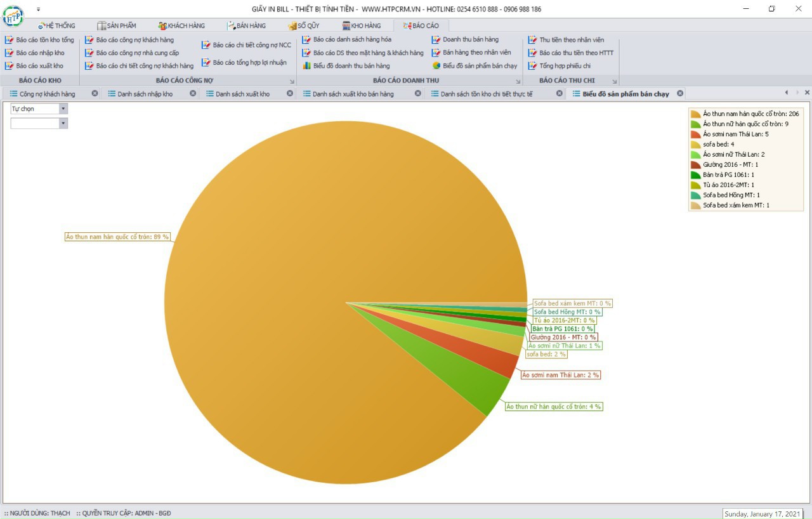Click status text QUYỀN TRUY CẬP: ADMIN - BGĐ
The height and width of the screenshot is (519, 812).
click(124, 513)
